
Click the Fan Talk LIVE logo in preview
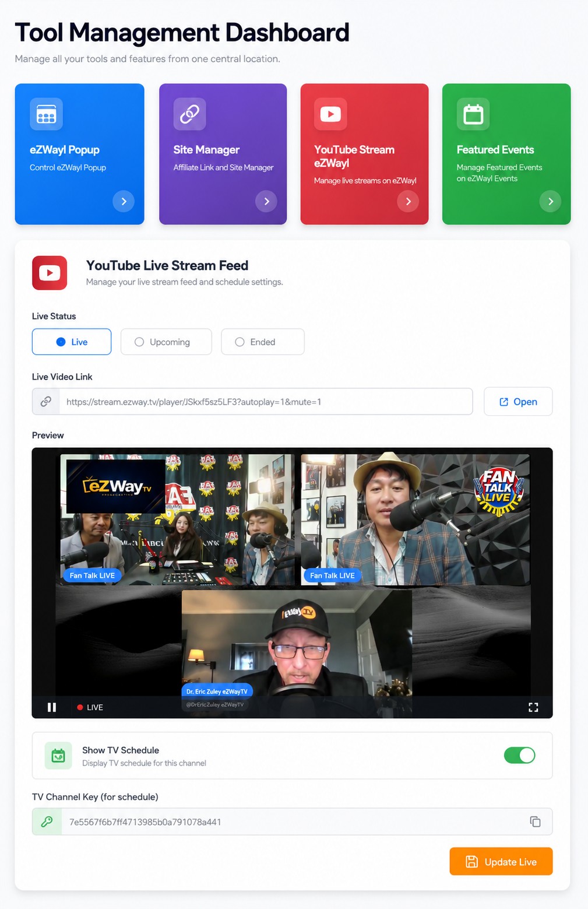tap(499, 491)
